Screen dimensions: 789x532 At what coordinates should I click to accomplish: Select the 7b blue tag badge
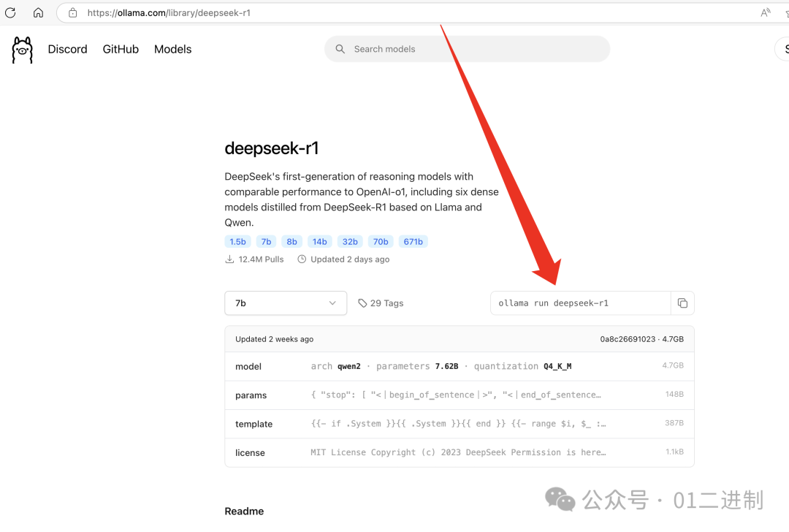pos(266,242)
